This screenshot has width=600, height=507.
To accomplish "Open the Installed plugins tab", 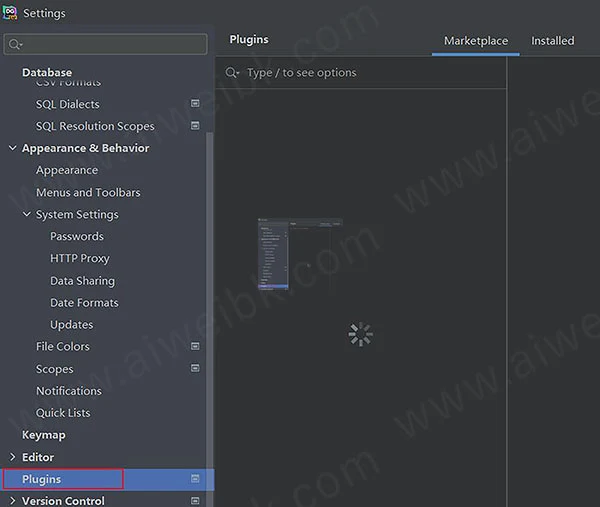I will click(552, 41).
